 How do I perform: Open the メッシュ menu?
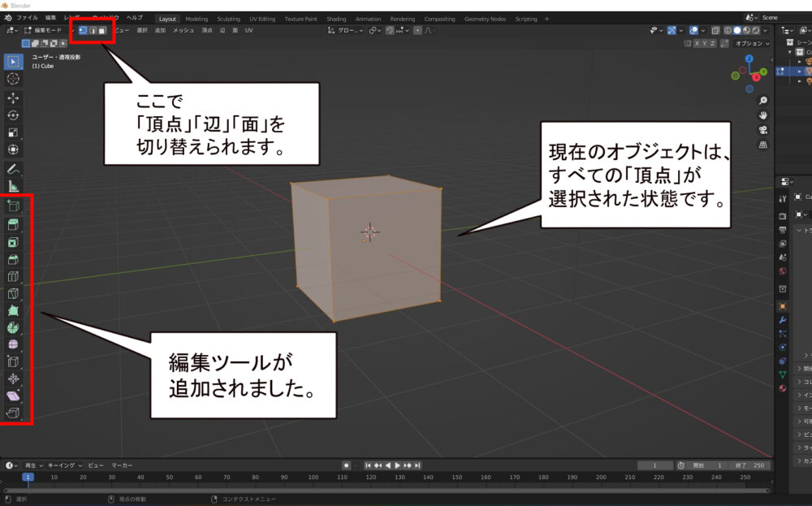click(x=184, y=31)
